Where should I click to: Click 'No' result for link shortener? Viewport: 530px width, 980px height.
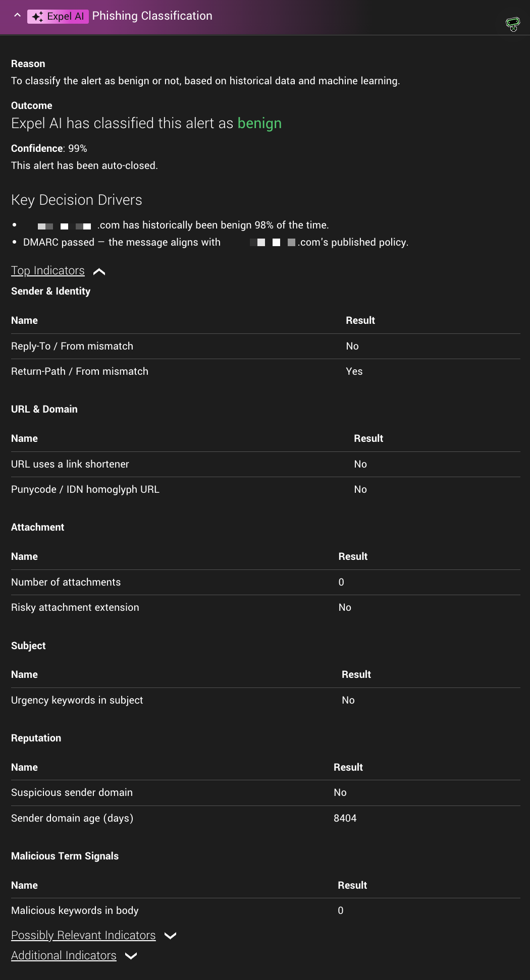pos(360,464)
